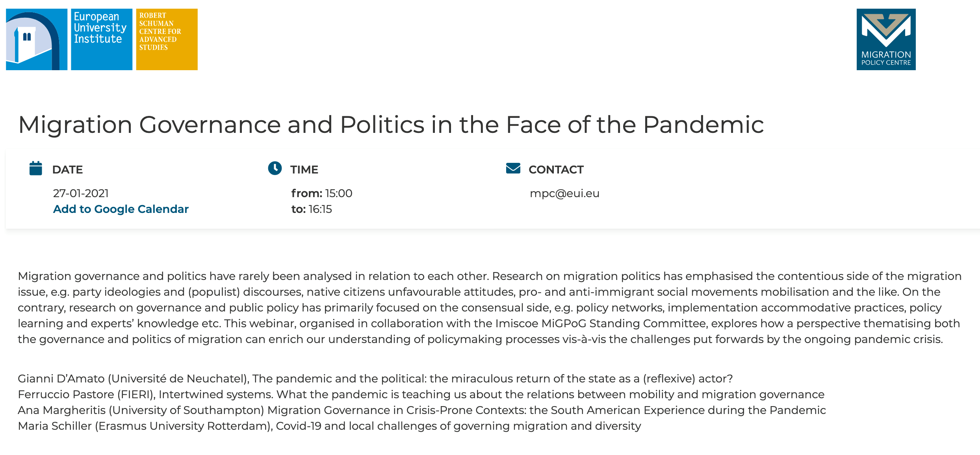
Task: Click the Gianni D'Amato speaker line
Action: 375,379
